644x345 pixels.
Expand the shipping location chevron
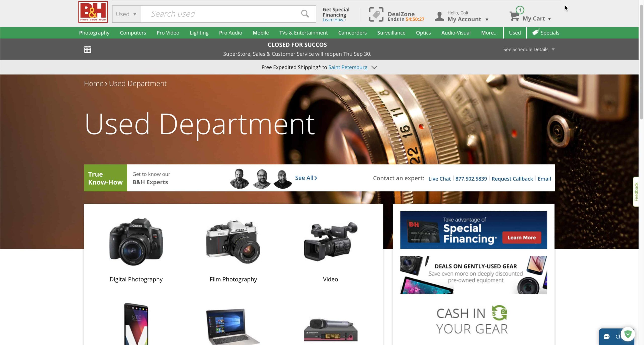tap(374, 67)
